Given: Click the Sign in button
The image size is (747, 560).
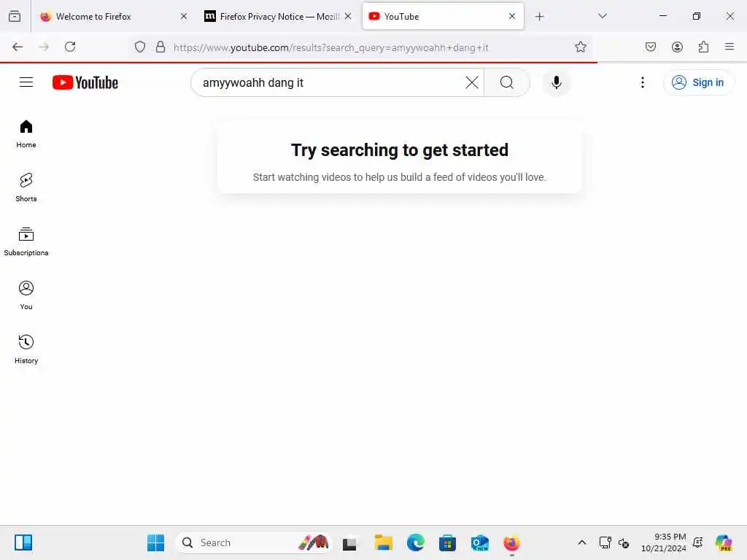Looking at the screenshot, I should point(698,82).
